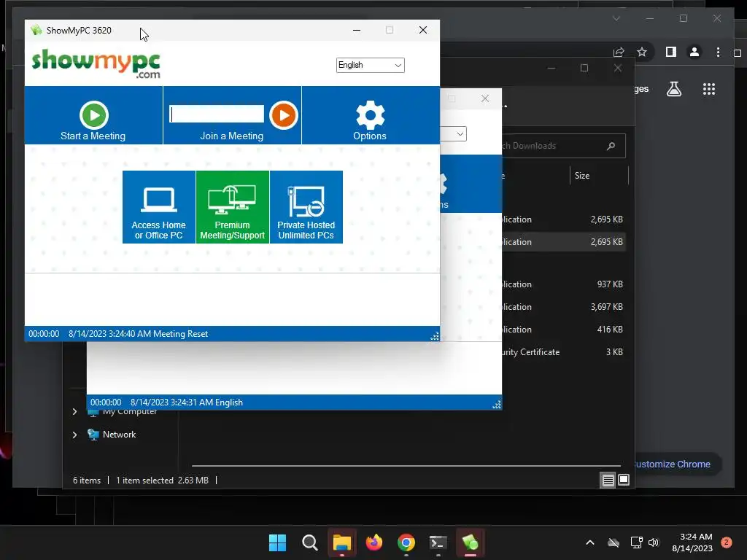Screen dimensions: 747x560
Task: Focus the Join a Meeting code field
Action: [x=217, y=114]
